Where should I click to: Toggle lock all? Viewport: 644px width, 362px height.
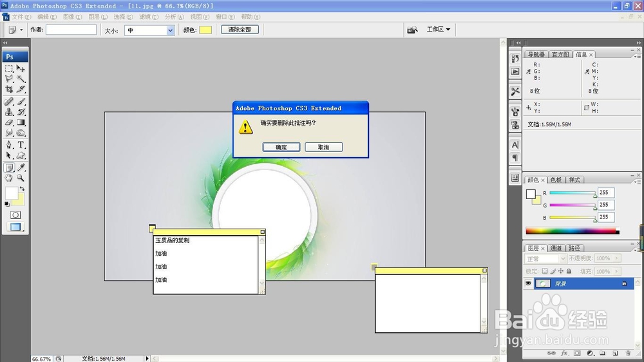(x=569, y=271)
